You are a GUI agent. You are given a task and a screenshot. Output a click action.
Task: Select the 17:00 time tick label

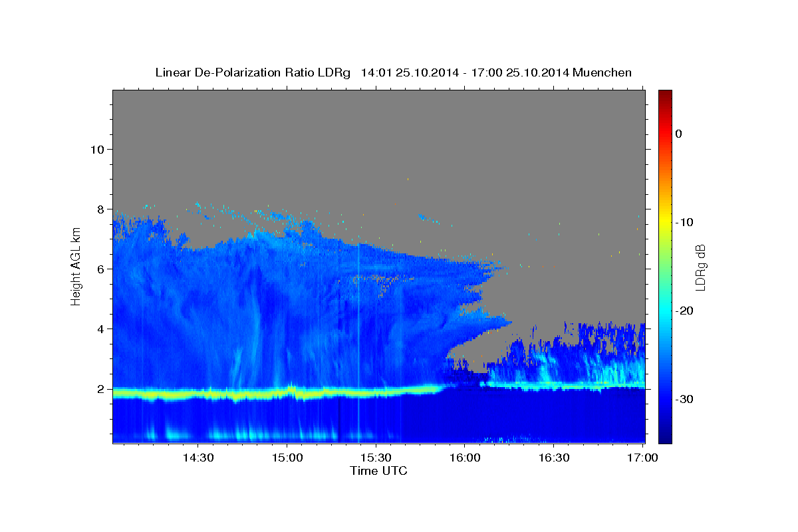[642, 458]
